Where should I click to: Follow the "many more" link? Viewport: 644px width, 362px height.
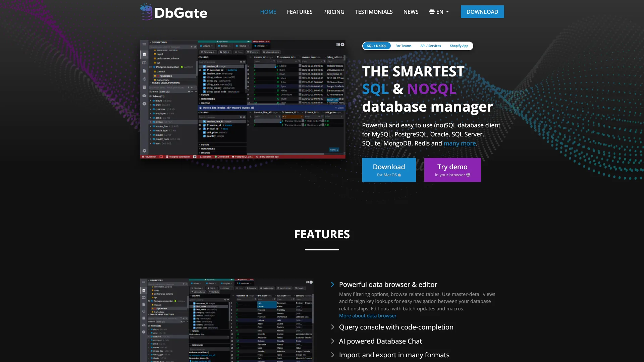click(460, 143)
